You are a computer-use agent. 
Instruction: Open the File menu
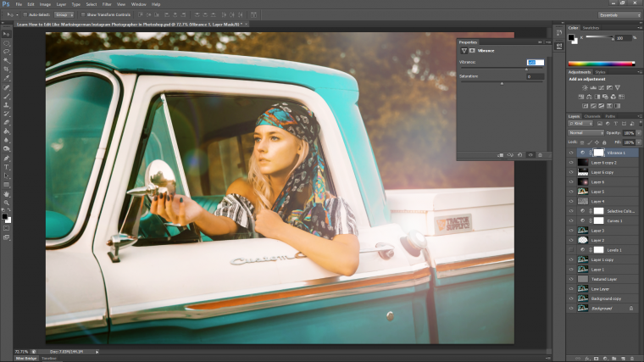(x=19, y=4)
